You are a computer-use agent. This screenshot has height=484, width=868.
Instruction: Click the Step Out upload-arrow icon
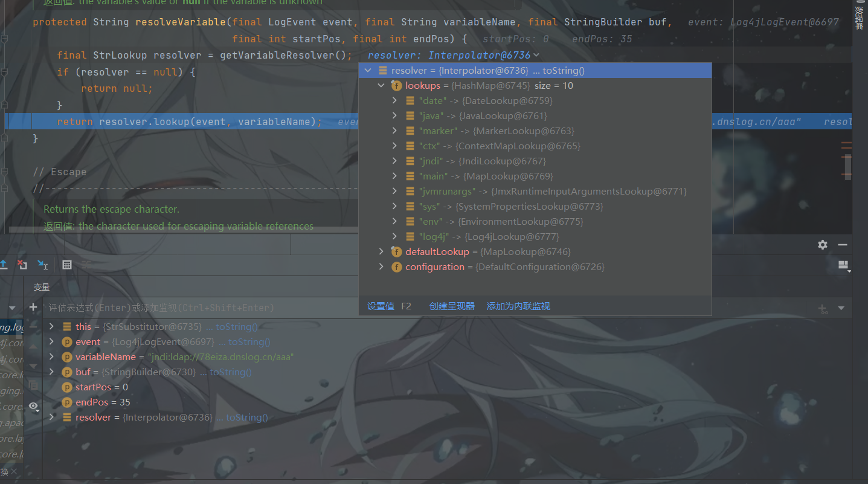3,265
